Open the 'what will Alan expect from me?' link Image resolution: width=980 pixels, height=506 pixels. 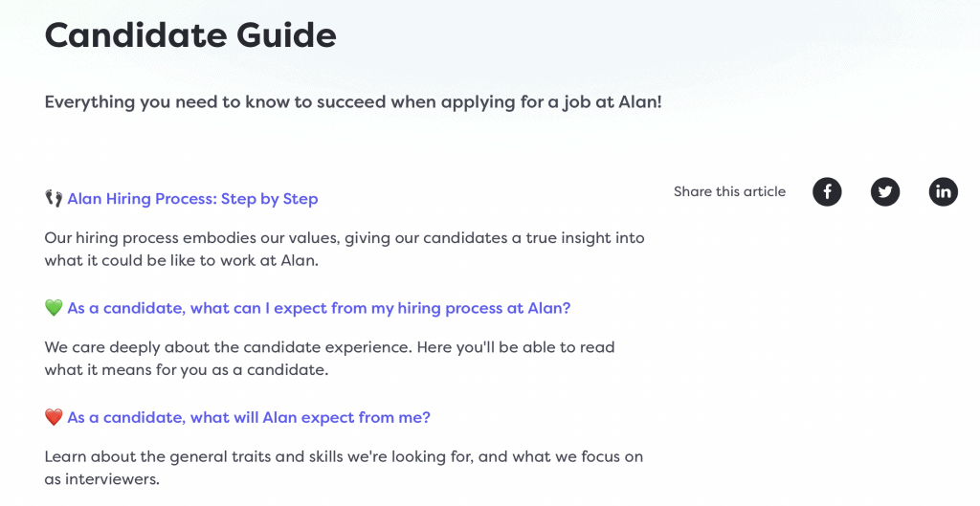coord(249,417)
